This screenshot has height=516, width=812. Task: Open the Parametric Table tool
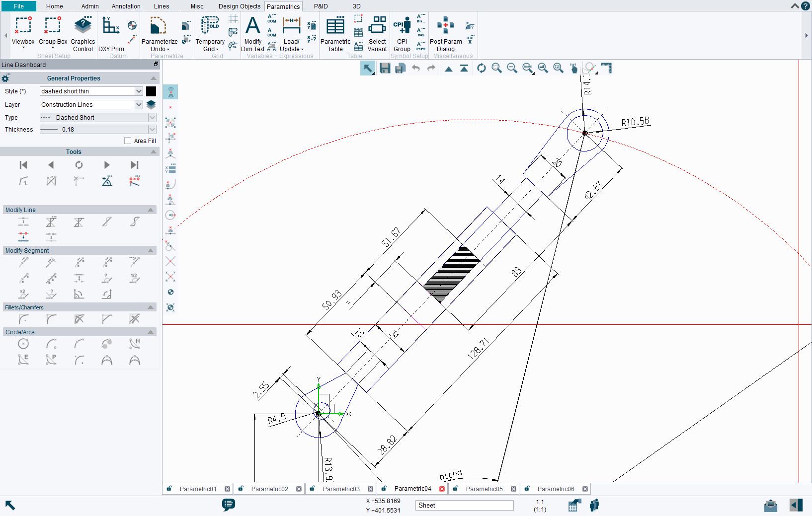[x=336, y=32]
